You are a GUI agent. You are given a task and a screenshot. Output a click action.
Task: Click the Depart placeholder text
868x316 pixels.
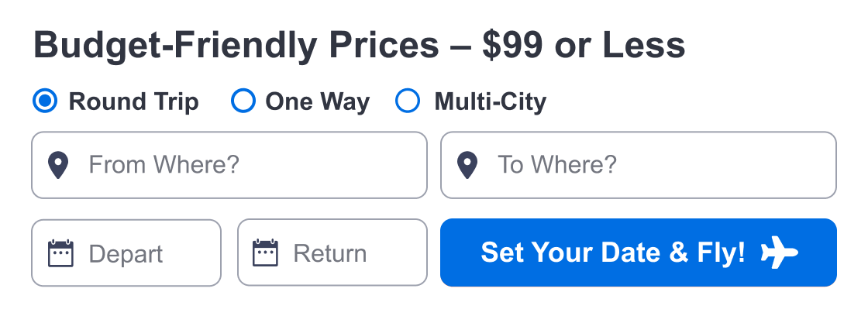pyautogui.click(x=126, y=254)
